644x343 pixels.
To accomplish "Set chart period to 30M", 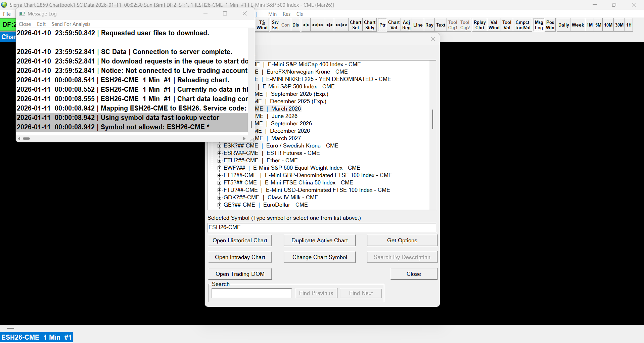I will tap(619, 25).
